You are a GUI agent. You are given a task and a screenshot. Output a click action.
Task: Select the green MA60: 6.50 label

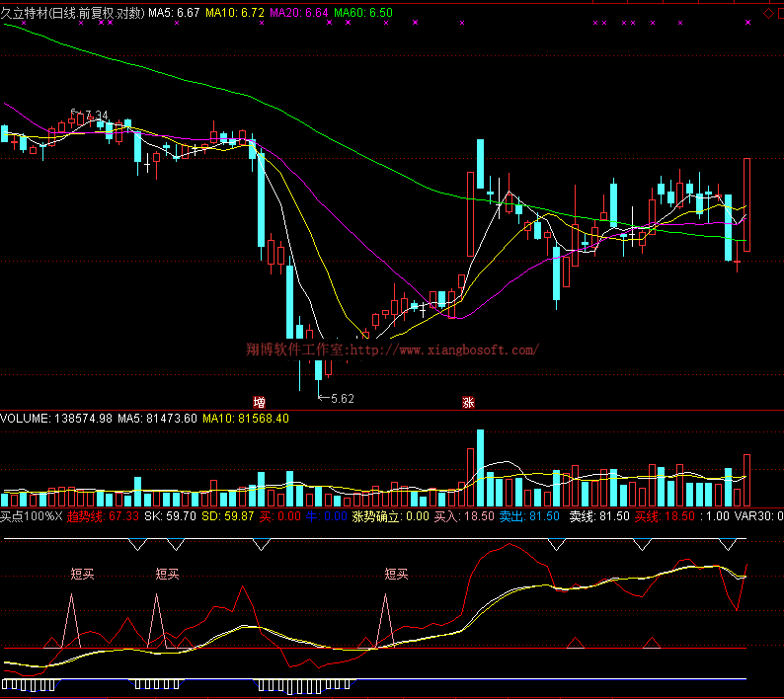click(363, 13)
